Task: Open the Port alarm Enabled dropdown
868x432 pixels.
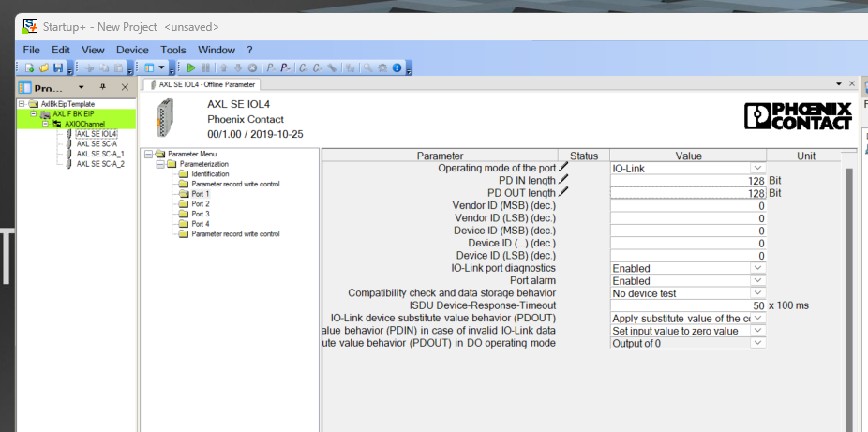Action: (757, 280)
